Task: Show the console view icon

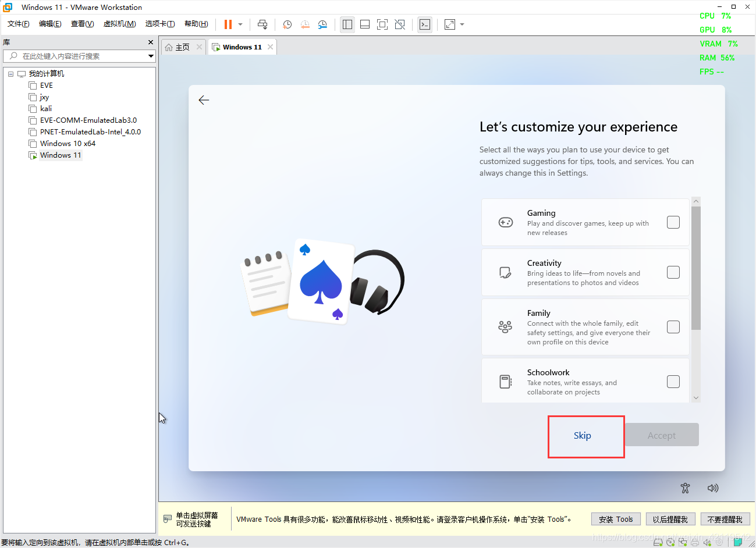Action: click(x=425, y=24)
